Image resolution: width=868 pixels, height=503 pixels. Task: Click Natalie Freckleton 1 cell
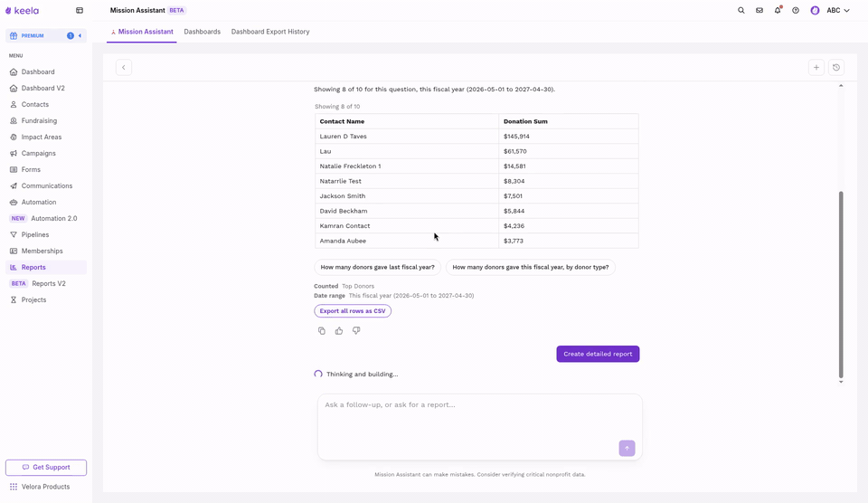[x=407, y=166]
